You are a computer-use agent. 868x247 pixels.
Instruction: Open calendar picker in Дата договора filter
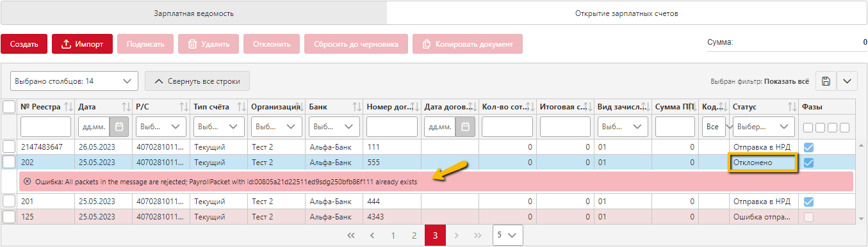click(x=464, y=126)
